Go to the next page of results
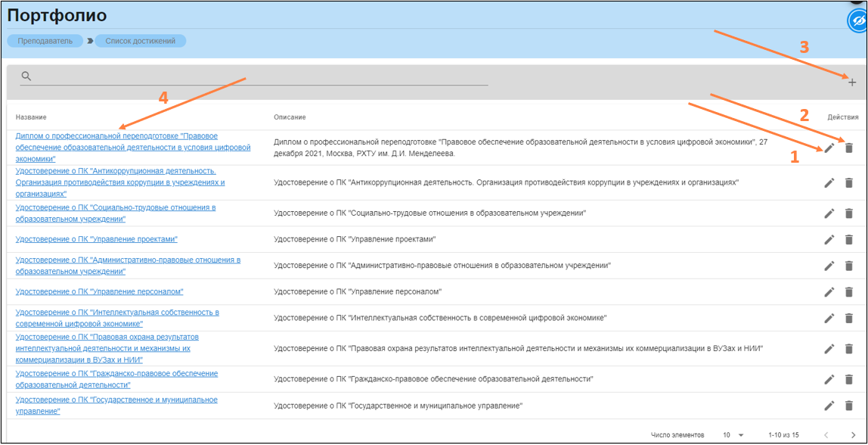The image size is (868, 445). coord(853,435)
